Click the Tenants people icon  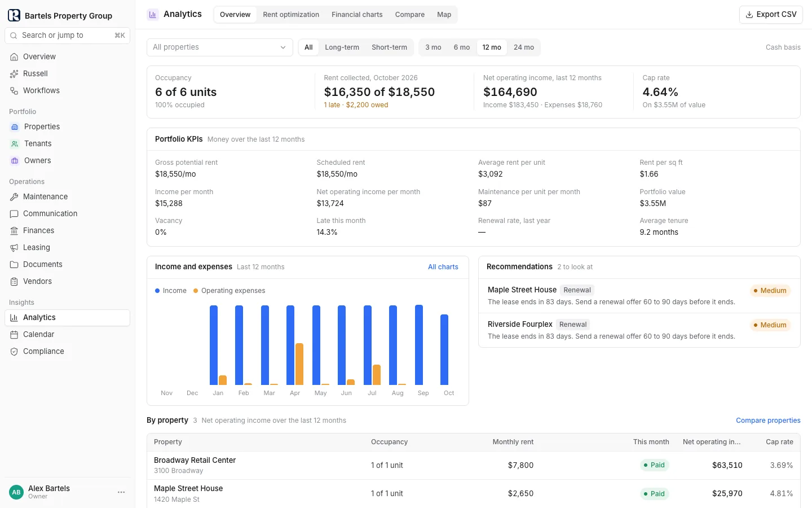point(15,144)
